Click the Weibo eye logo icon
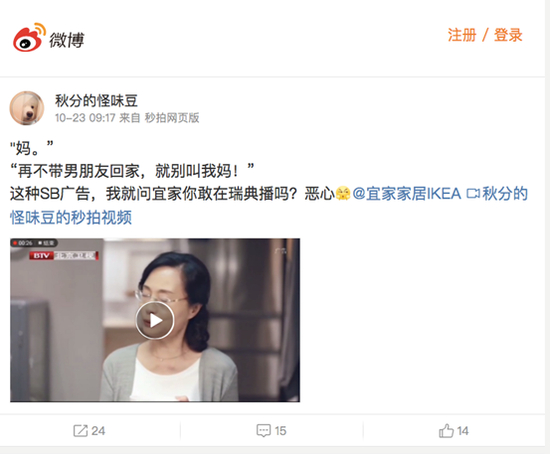 29,37
